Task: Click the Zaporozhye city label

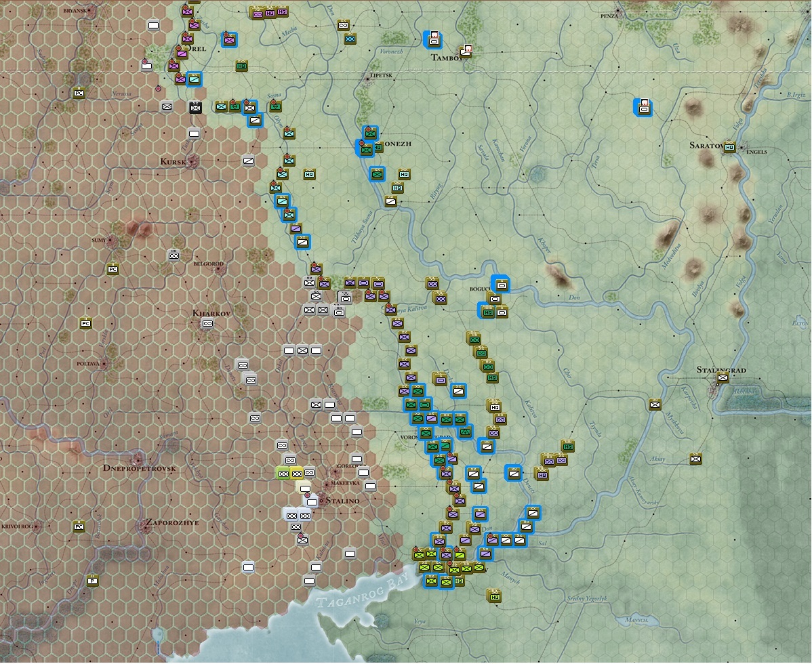Action: pyautogui.click(x=172, y=522)
